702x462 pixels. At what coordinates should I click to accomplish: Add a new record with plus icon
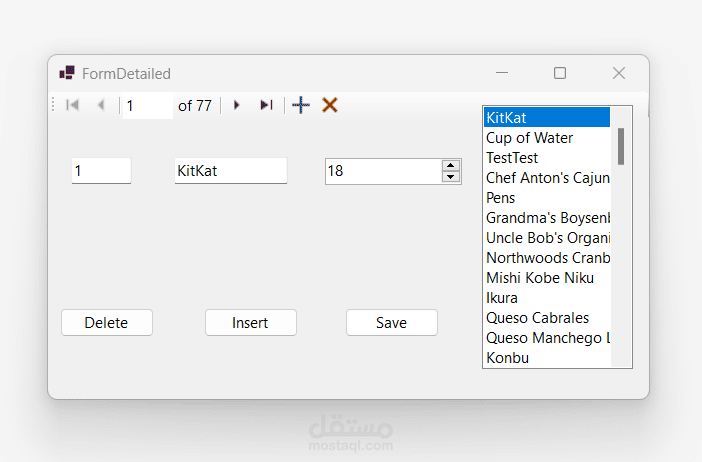pyautogui.click(x=301, y=105)
